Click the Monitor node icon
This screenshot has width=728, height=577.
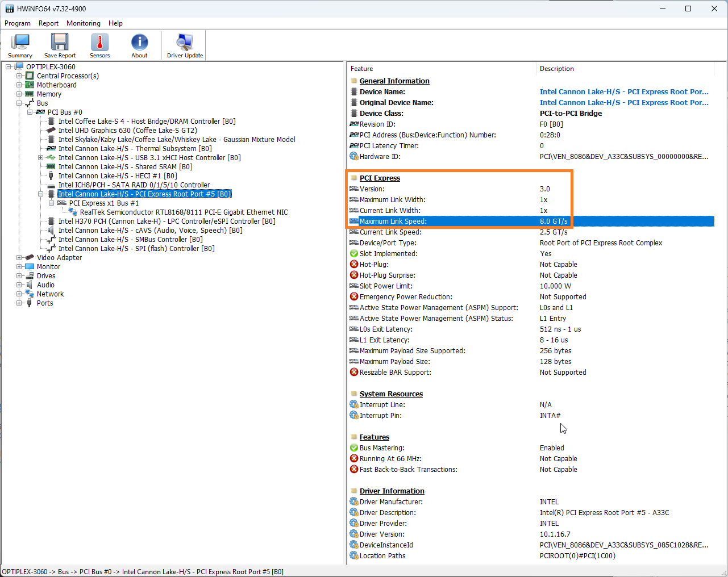tap(30, 266)
